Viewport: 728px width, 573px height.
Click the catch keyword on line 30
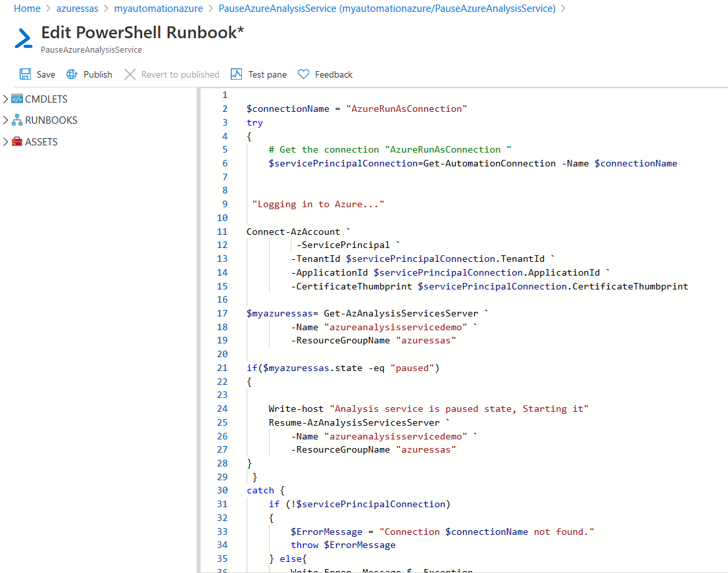pyautogui.click(x=260, y=490)
